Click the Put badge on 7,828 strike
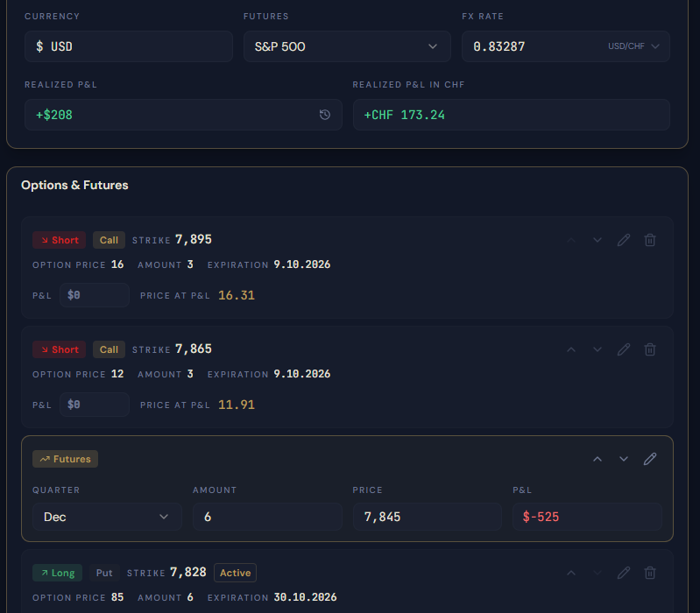Viewport: 700px width, 613px height. 104,573
